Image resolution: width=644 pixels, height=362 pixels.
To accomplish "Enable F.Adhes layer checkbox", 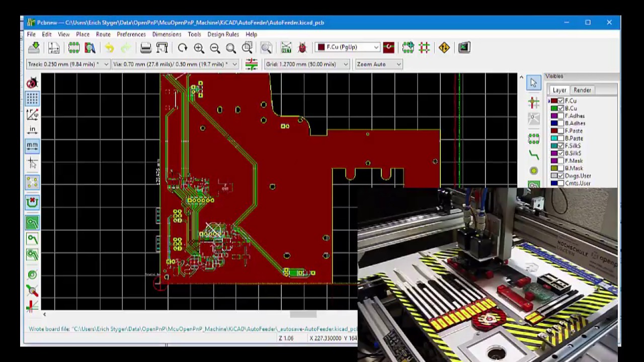I will click(x=560, y=116).
